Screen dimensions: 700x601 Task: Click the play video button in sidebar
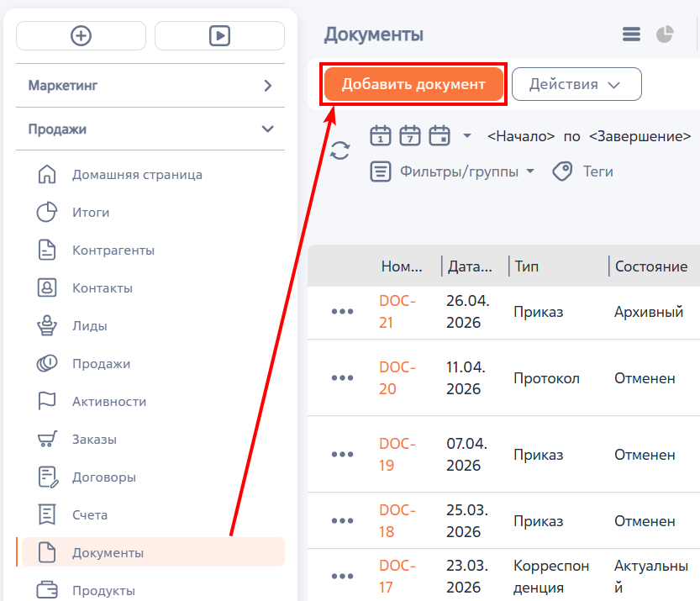pos(219,35)
